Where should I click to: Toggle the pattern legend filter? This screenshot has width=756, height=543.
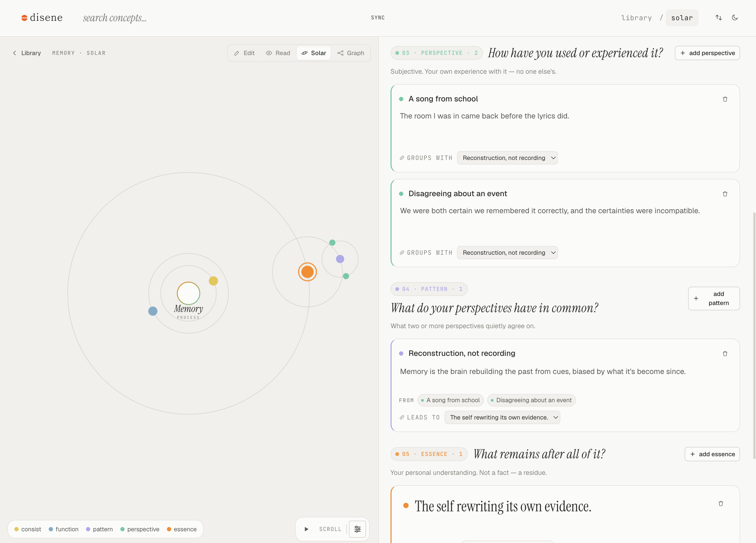pos(99,529)
